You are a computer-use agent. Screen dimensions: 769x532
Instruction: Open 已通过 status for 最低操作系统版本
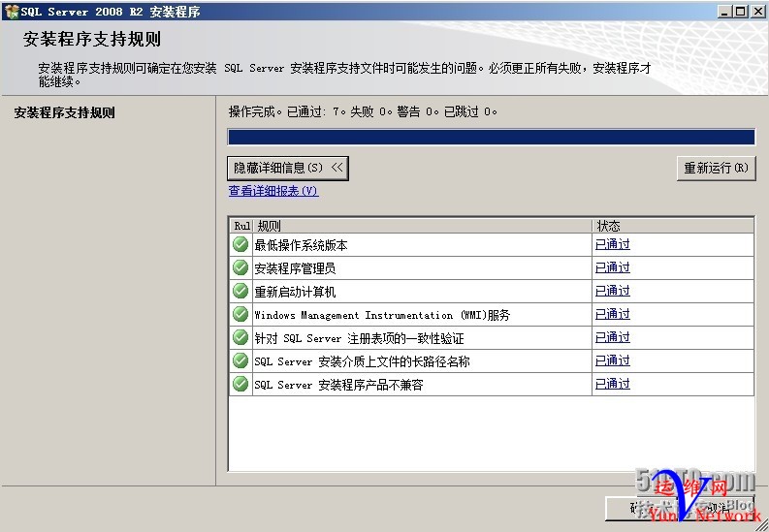(613, 244)
